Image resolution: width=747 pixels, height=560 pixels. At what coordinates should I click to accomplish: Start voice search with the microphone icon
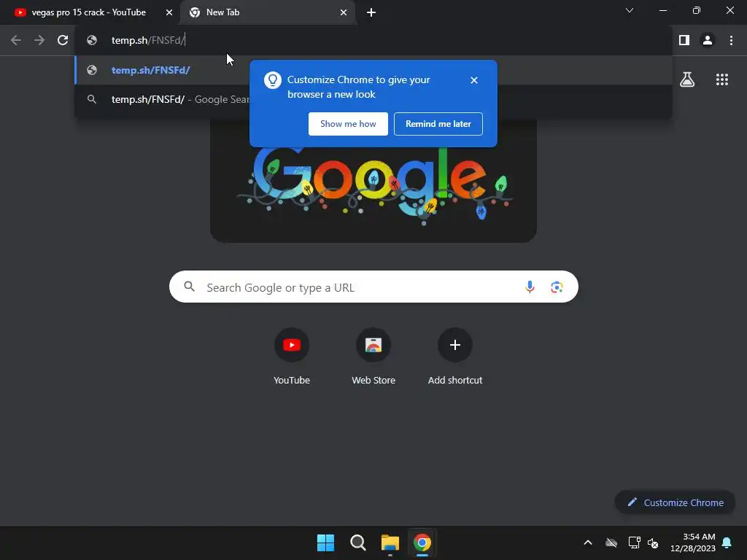click(530, 287)
